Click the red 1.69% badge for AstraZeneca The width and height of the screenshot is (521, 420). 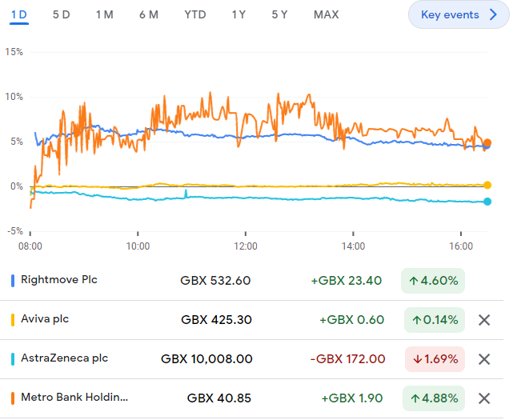pos(435,359)
